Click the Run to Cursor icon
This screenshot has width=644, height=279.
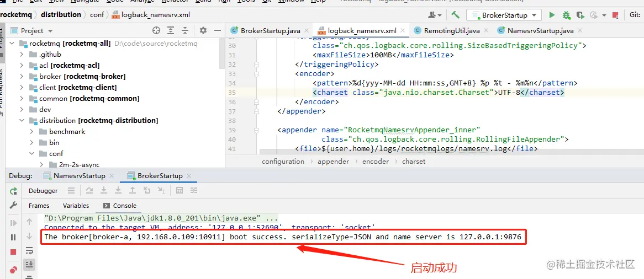click(161, 190)
